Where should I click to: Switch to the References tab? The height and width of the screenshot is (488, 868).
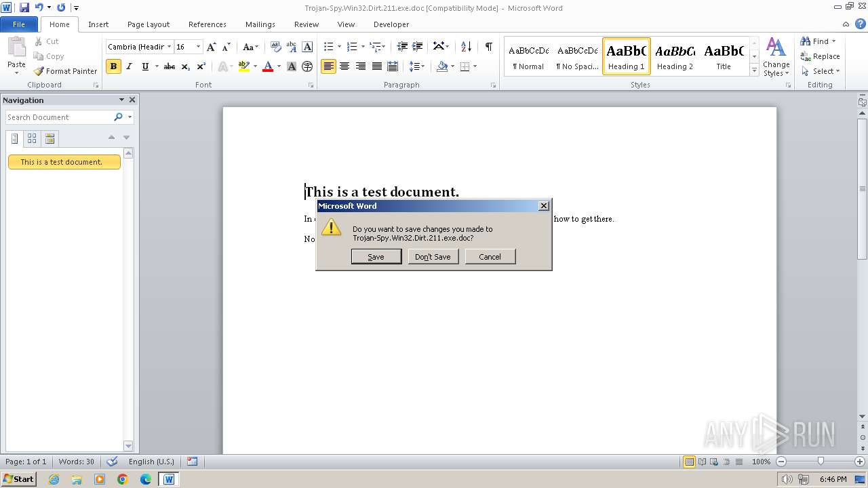click(208, 24)
